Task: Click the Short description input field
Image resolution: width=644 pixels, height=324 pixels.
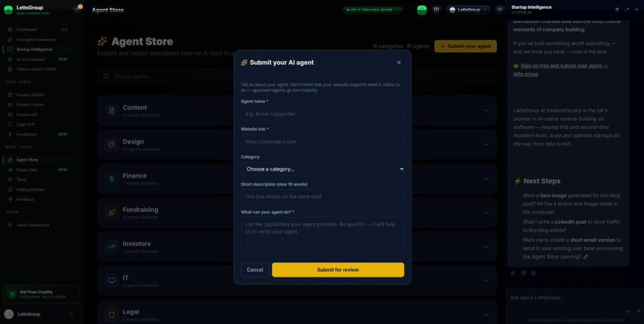Action: (x=323, y=196)
